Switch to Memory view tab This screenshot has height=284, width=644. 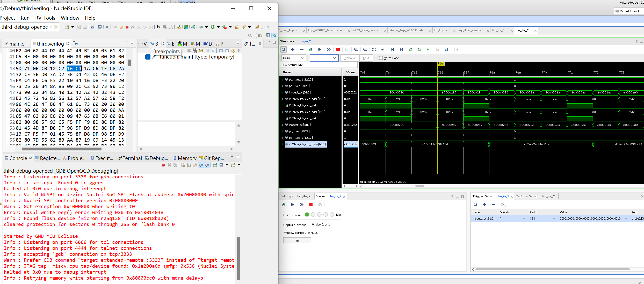click(185, 158)
